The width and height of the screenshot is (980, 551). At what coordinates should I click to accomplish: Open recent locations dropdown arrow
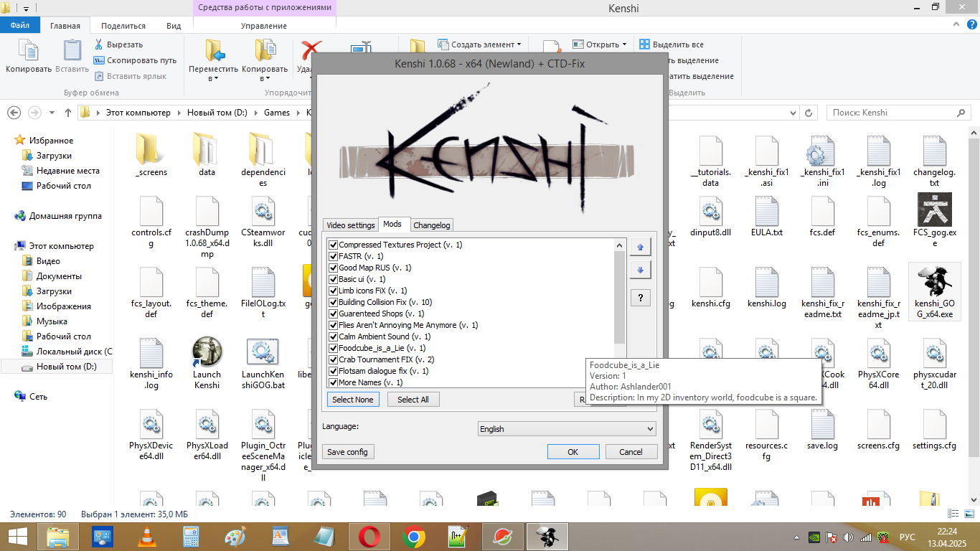(52, 113)
